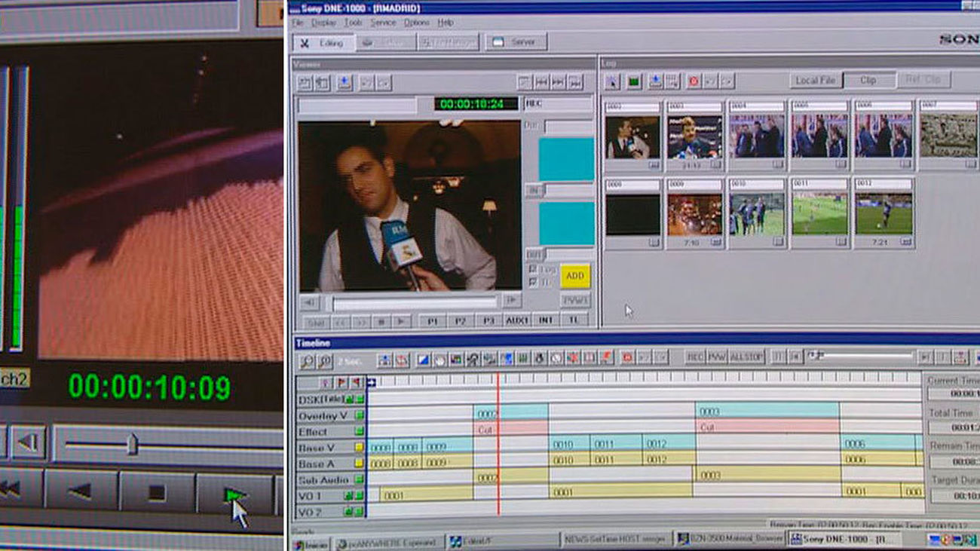Toggle the Overlay V track enable indicator
This screenshot has width=980, height=551.
tap(360, 415)
